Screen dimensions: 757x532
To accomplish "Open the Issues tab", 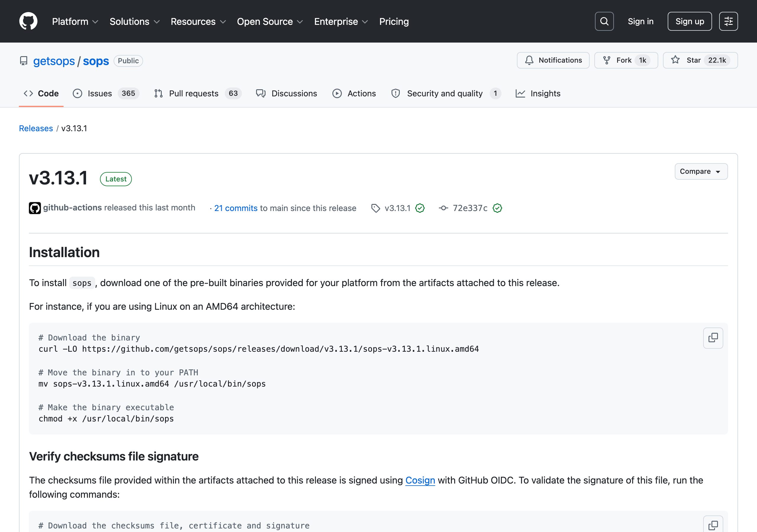I will click(x=106, y=94).
